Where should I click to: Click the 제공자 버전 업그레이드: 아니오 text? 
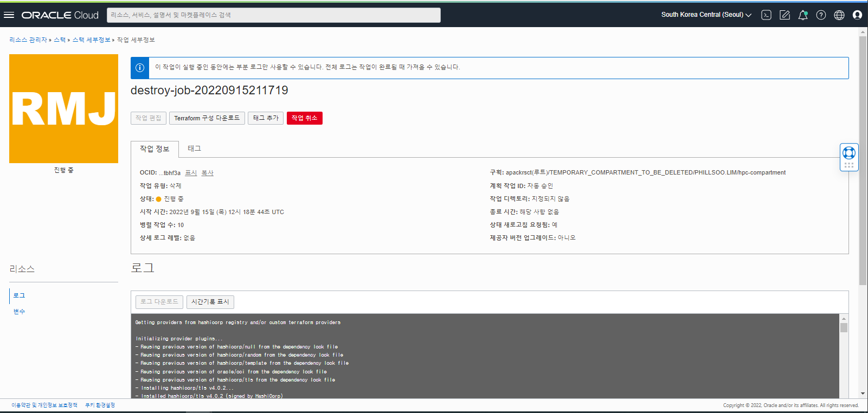533,238
